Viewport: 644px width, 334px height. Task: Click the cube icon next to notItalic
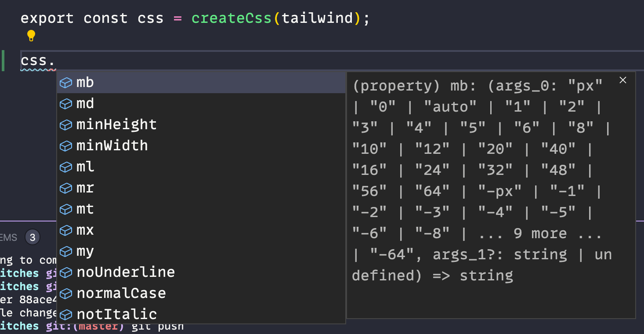(x=65, y=314)
